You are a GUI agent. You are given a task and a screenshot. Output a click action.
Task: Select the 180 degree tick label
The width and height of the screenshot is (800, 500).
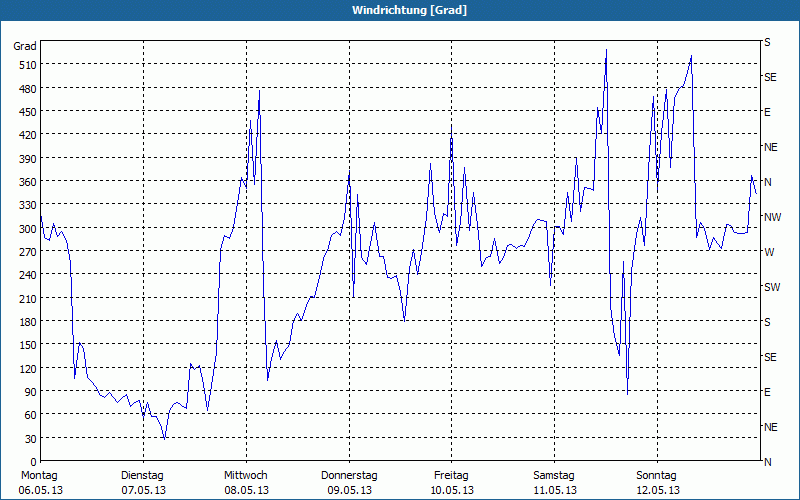(x=25, y=322)
